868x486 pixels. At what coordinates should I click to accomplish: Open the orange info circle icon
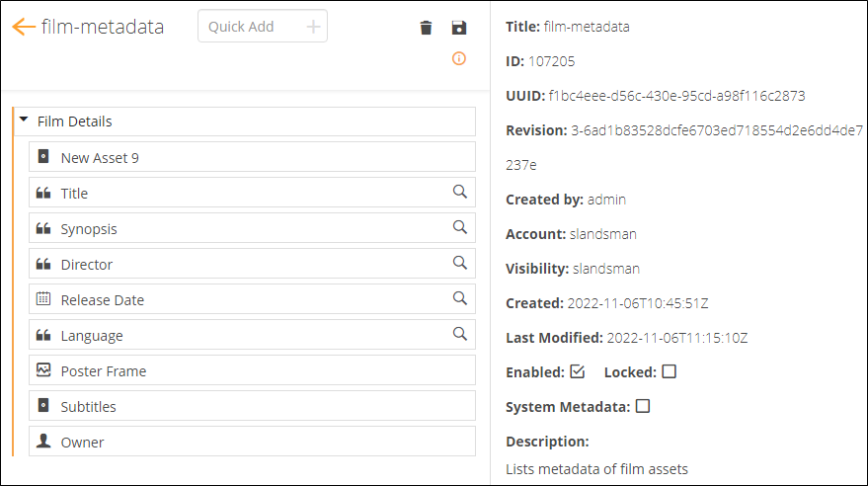459,58
